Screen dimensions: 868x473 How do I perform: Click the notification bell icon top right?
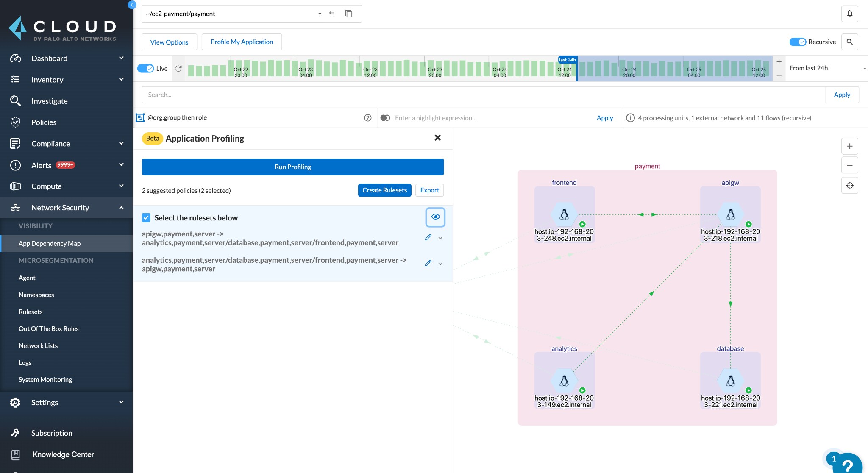tap(850, 14)
